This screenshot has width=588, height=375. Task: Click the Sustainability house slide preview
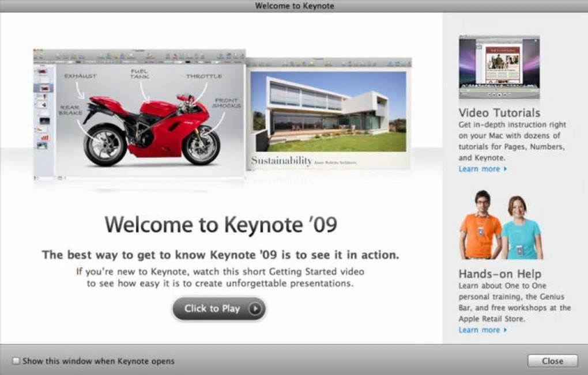tap(329, 114)
